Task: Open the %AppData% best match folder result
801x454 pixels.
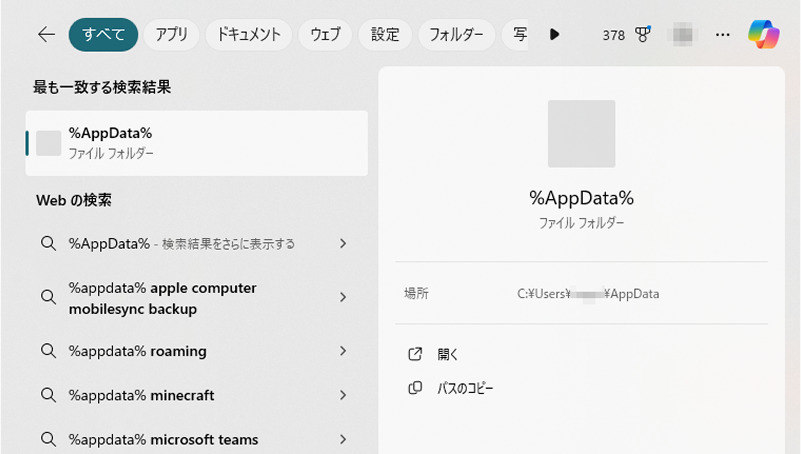Action: (x=196, y=143)
